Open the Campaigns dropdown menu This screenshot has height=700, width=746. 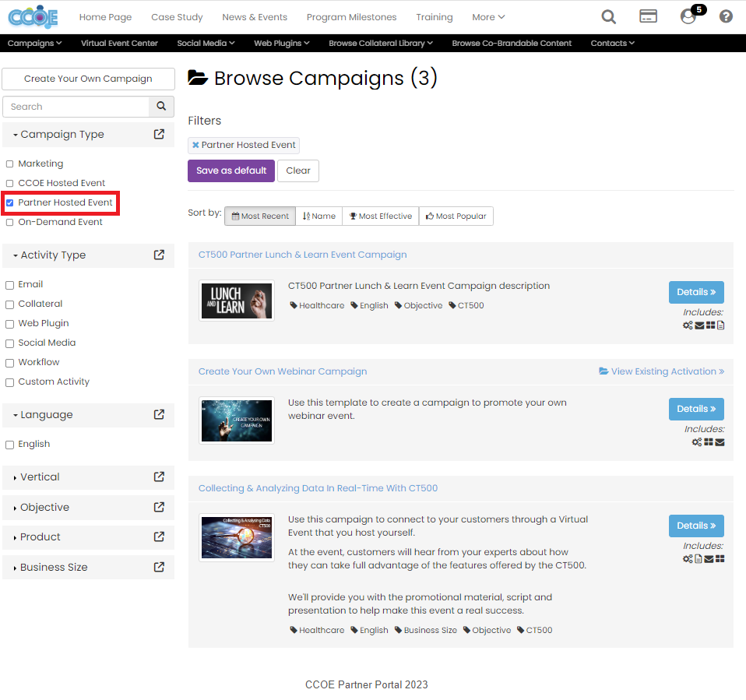[x=34, y=43]
